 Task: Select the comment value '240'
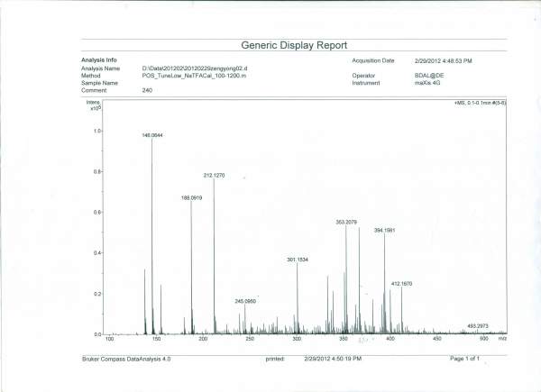coord(147,90)
